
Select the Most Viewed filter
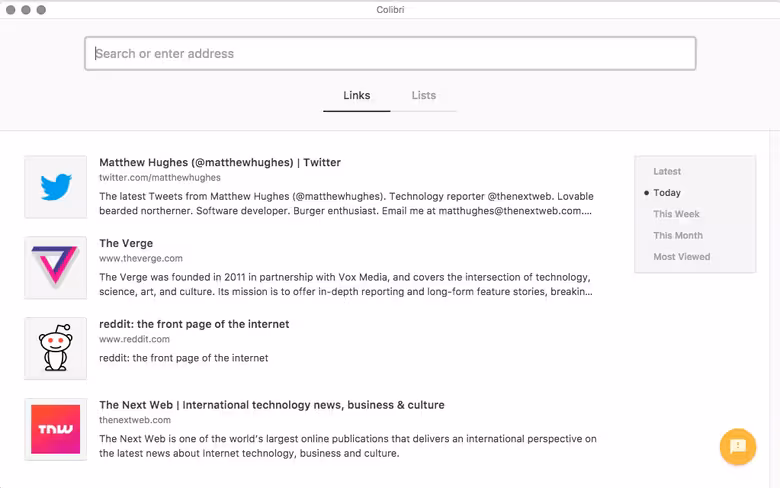pyautogui.click(x=682, y=257)
